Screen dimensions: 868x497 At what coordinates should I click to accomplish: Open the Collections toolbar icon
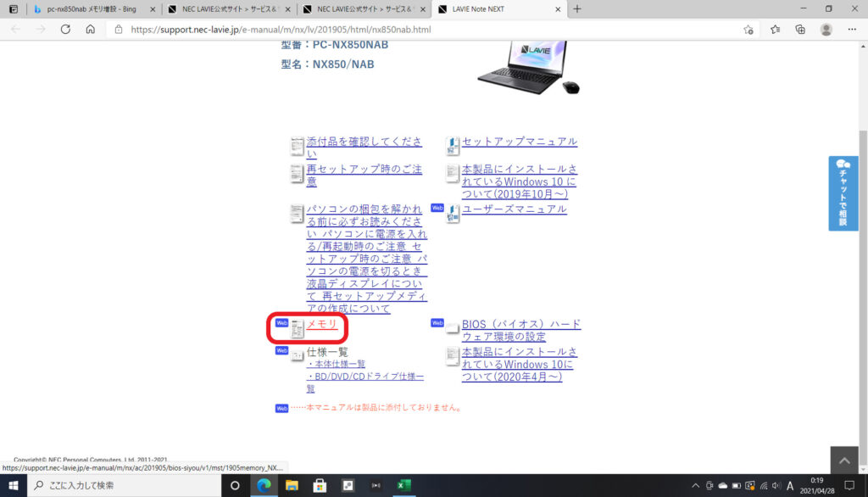pyautogui.click(x=800, y=29)
